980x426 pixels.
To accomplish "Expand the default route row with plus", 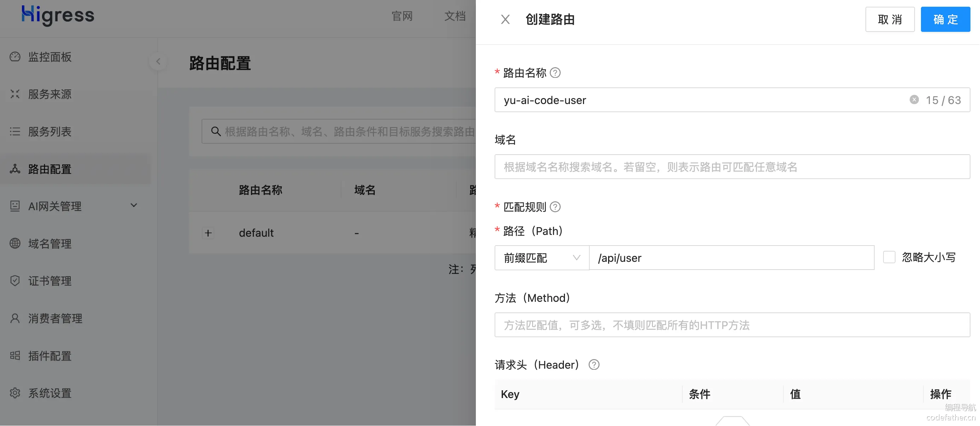I will (x=208, y=234).
